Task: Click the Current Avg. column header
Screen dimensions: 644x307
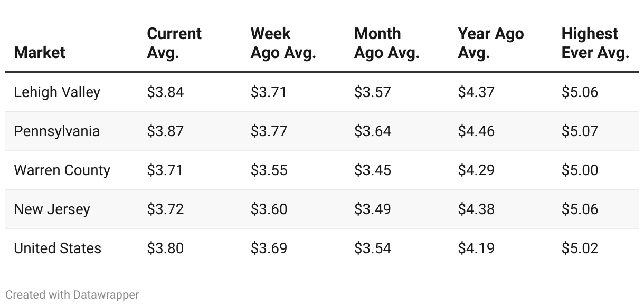Action: 174,43
